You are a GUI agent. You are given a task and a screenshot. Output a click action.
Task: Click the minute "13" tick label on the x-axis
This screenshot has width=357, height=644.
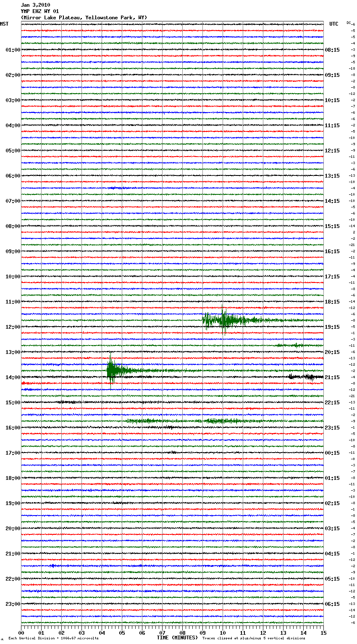coord(283,633)
